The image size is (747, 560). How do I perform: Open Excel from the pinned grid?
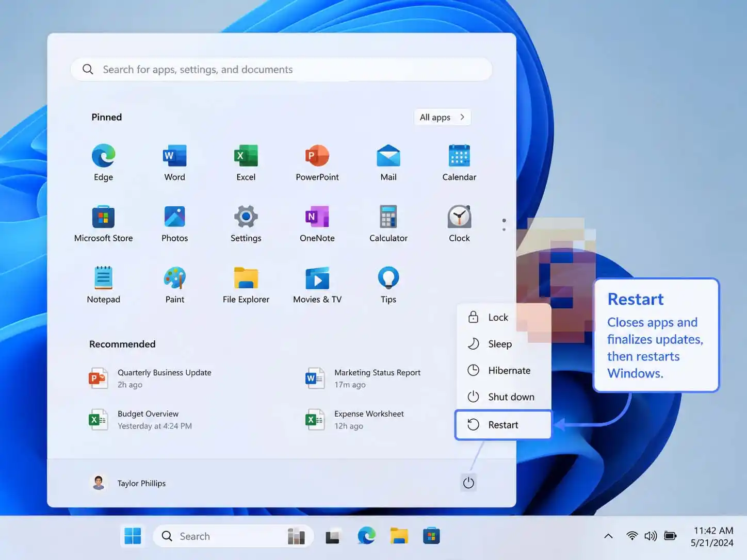[x=246, y=163]
